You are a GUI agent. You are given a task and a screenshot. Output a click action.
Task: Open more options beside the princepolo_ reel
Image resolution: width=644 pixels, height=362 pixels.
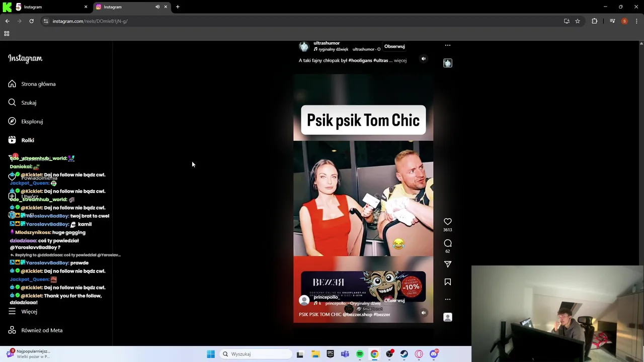pos(448,299)
